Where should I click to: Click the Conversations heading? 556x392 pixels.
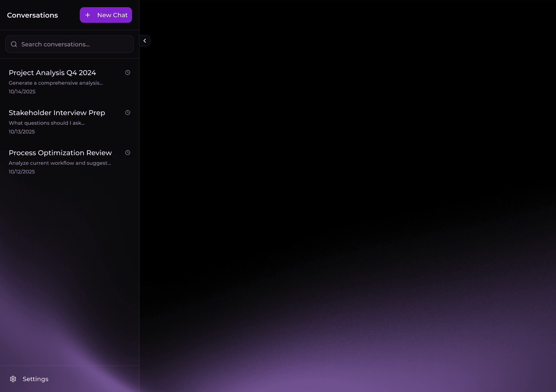pos(33,15)
